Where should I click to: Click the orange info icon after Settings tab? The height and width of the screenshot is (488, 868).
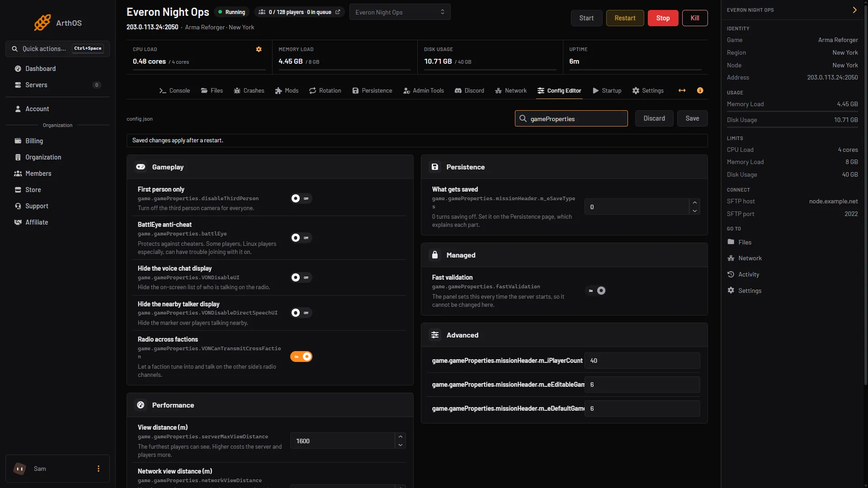coord(700,90)
